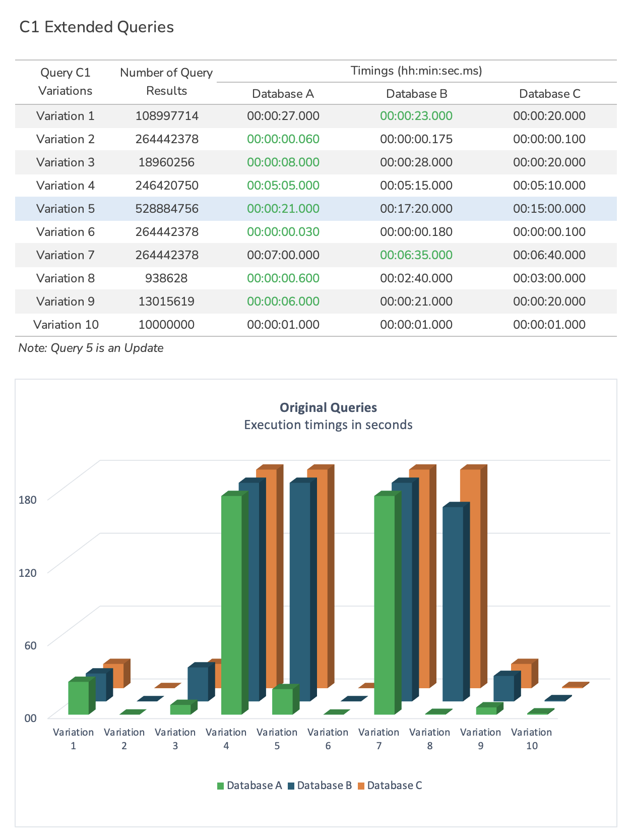Click the orange Database C legend swatch
The width and height of the screenshot is (631, 840).
[x=361, y=786]
